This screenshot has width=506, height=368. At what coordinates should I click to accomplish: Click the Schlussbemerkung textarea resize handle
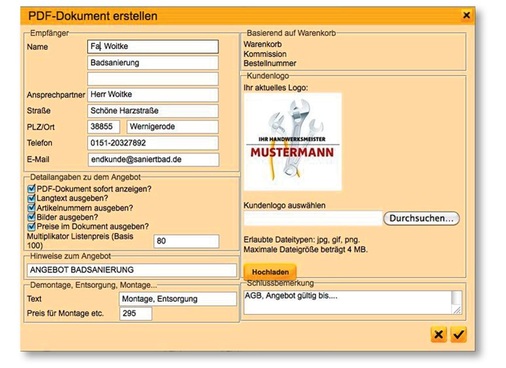tap(457, 310)
